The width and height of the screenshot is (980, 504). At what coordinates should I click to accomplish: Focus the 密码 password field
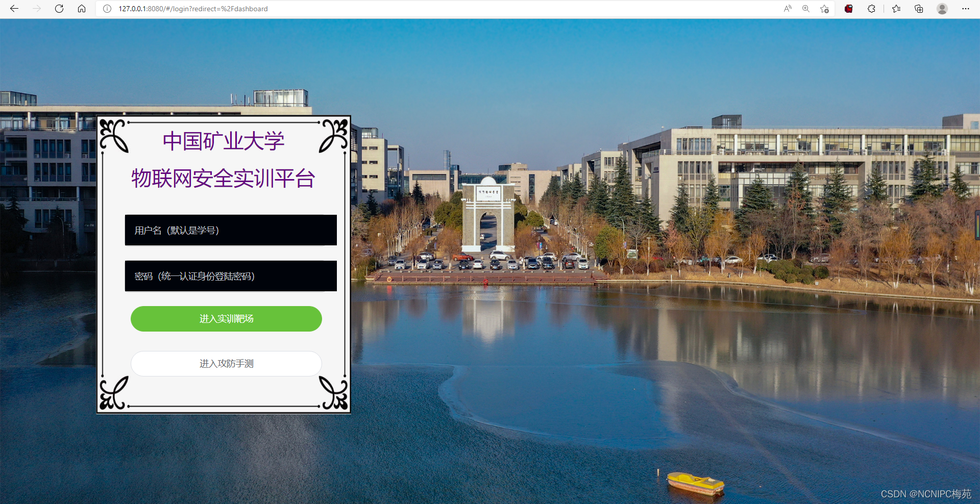tap(231, 276)
